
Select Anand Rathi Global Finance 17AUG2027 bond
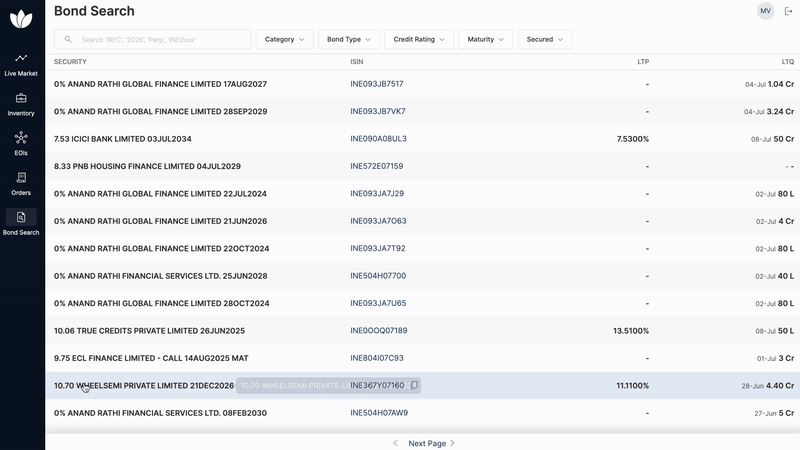click(x=160, y=84)
